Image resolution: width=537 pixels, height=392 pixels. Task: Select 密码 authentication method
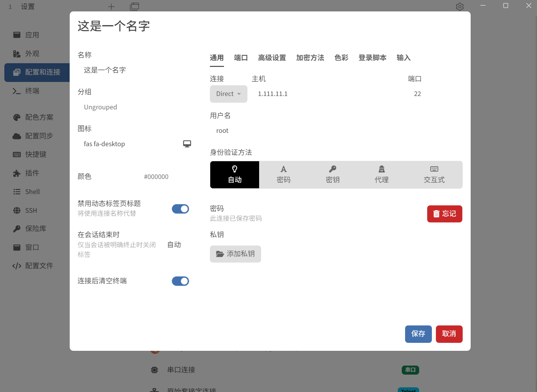(284, 175)
